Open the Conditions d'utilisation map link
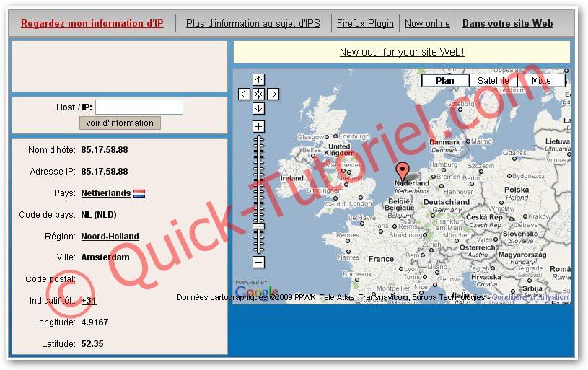Viewport: 588px width, 370px height. (530, 297)
